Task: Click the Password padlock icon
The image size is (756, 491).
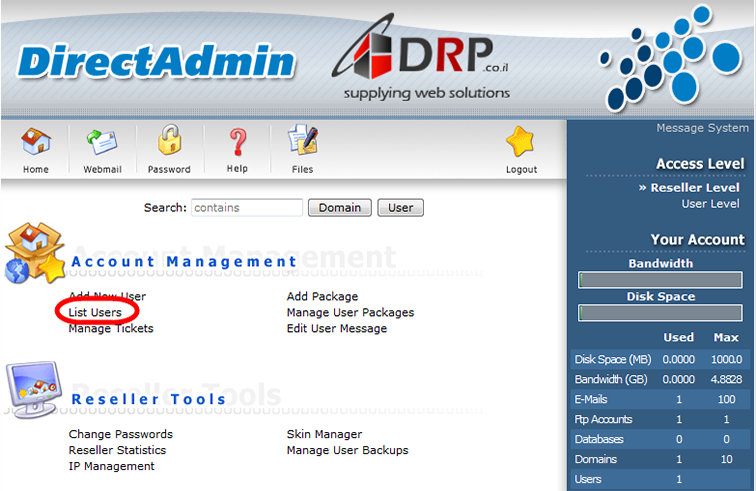Action: click(x=169, y=143)
